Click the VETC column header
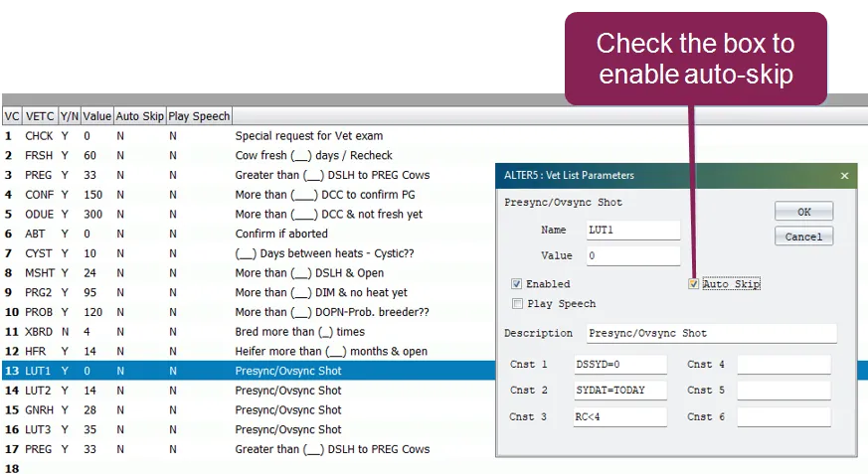The image size is (868, 474). click(40, 116)
